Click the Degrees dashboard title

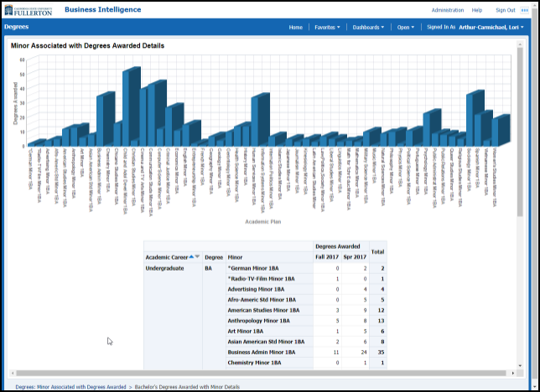(16, 27)
